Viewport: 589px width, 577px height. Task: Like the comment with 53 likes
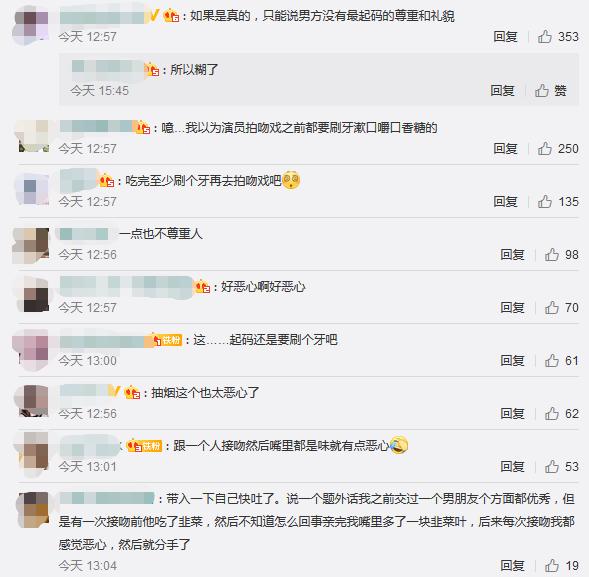click(x=552, y=467)
